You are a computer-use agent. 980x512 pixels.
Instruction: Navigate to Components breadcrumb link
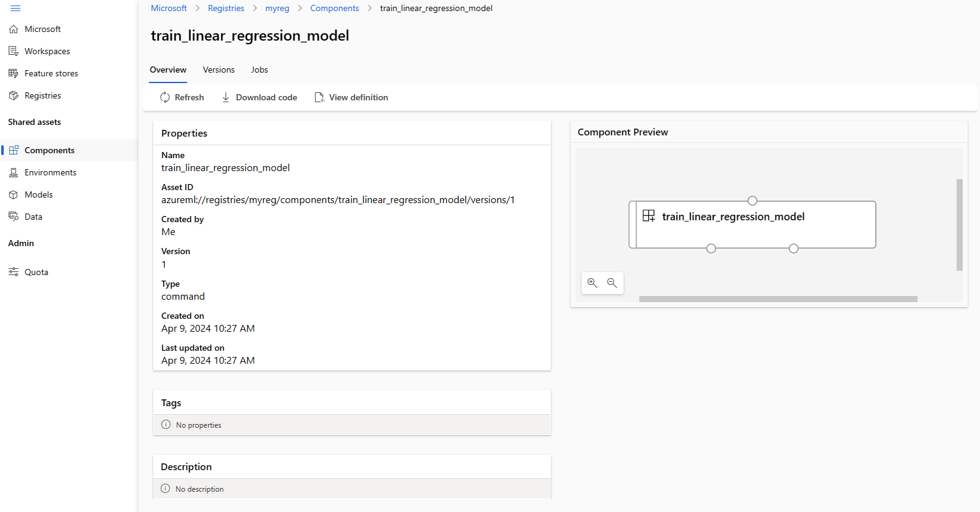(335, 8)
